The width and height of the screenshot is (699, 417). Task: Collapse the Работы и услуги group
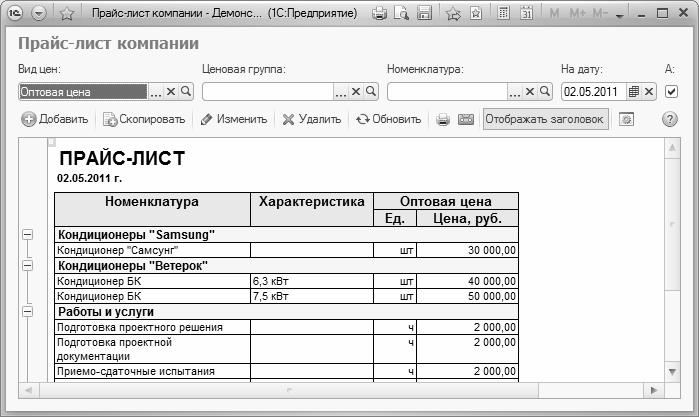pos(27,311)
